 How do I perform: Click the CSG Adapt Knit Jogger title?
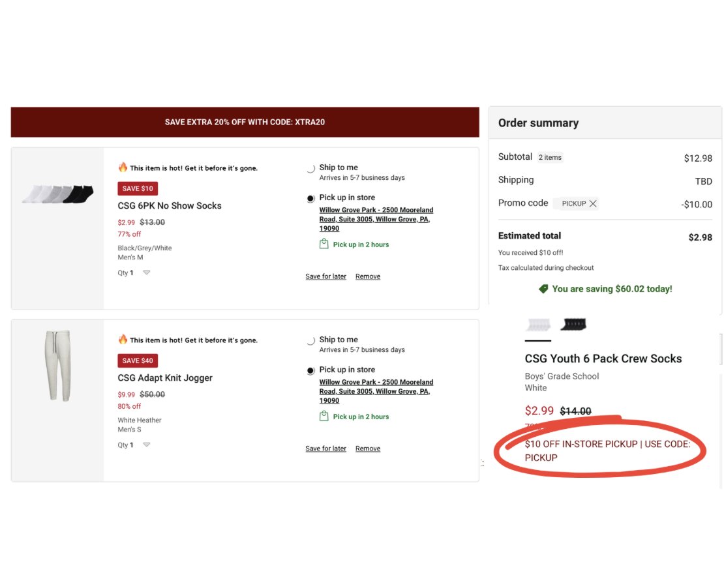(x=165, y=378)
